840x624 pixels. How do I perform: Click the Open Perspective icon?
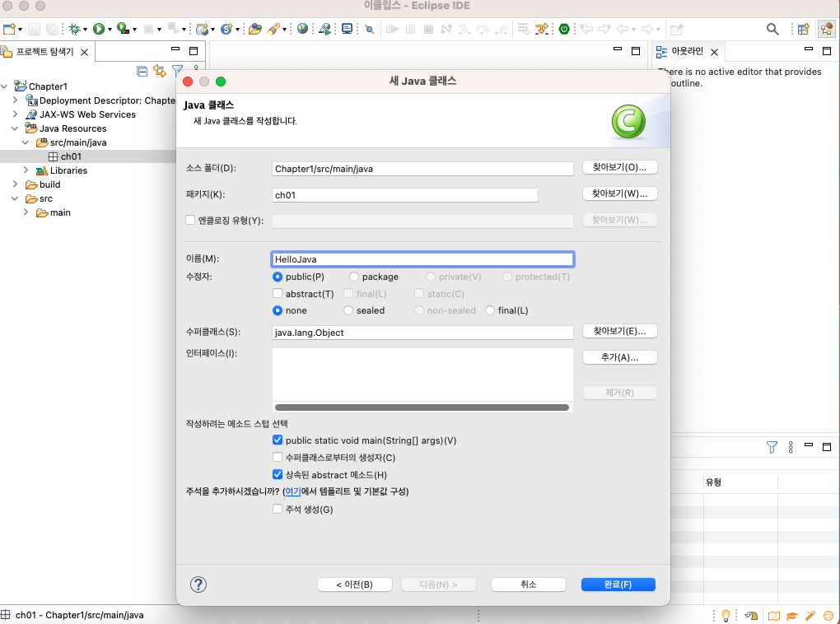[x=804, y=29]
